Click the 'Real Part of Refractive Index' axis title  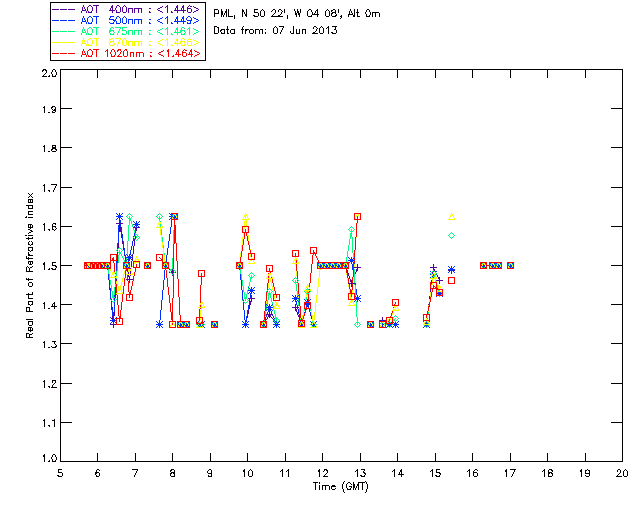[30, 265]
